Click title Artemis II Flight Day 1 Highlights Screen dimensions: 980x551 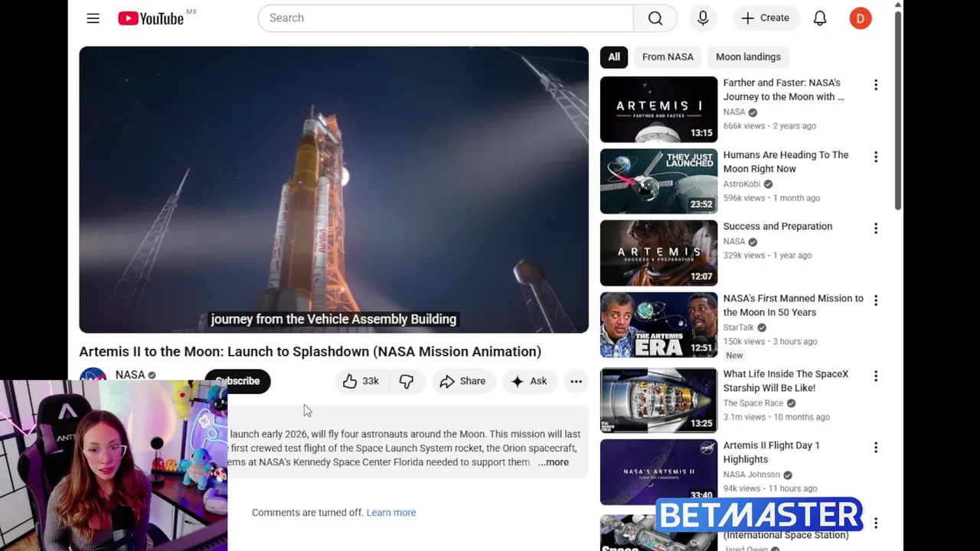click(772, 452)
